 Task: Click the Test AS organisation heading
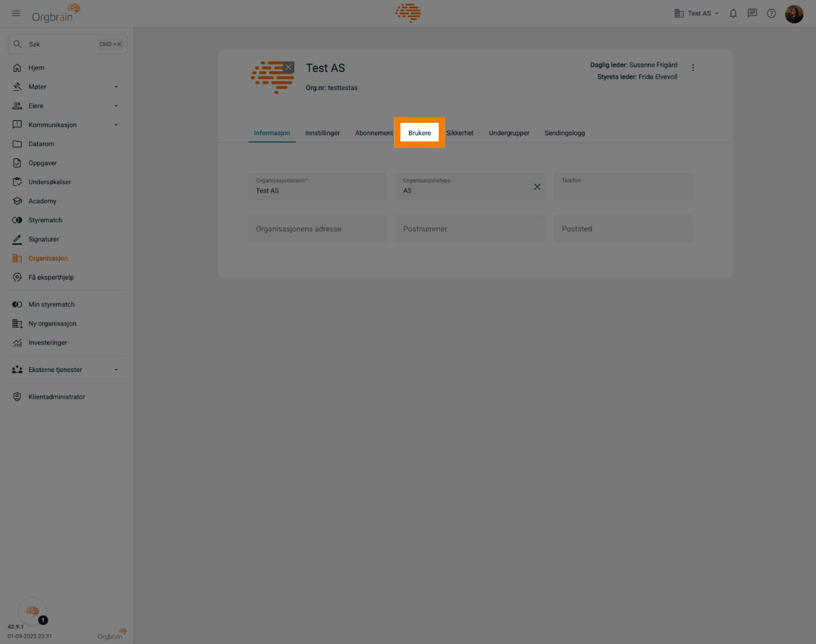click(325, 69)
